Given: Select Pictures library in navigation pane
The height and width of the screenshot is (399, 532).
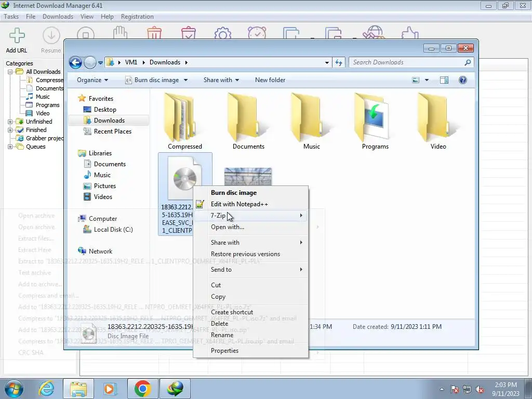Looking at the screenshot, I should click(x=104, y=186).
